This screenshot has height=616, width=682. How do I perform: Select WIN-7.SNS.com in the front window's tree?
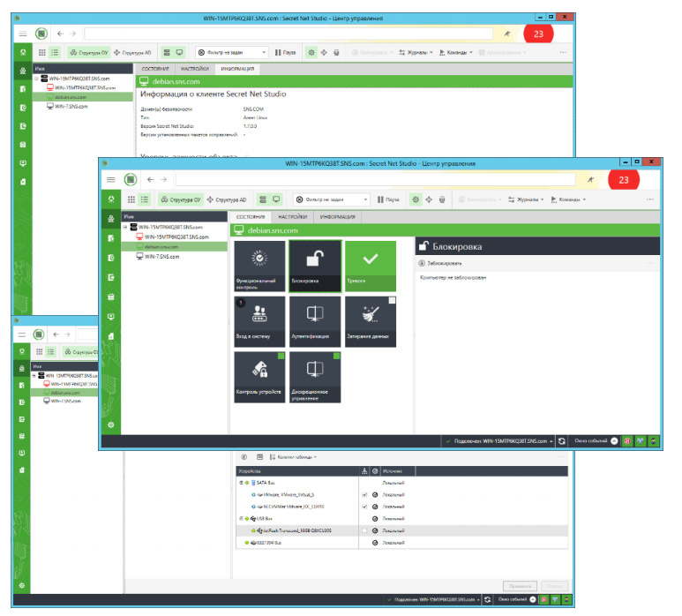pyautogui.click(x=161, y=257)
